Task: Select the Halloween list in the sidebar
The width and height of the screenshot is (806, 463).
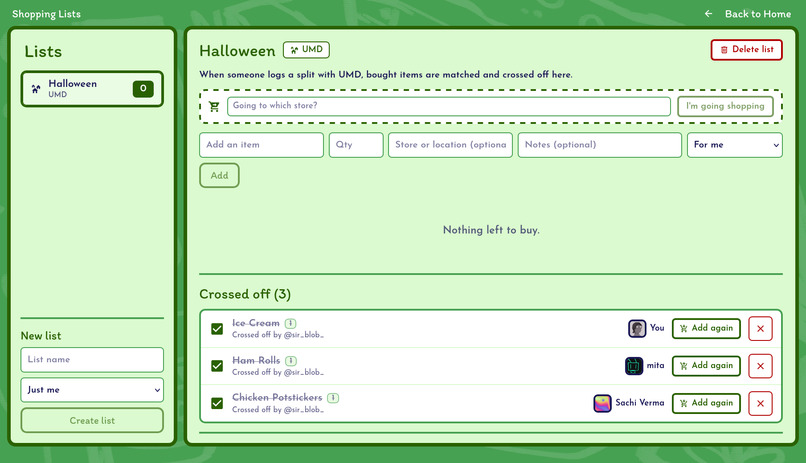Action: [x=92, y=89]
